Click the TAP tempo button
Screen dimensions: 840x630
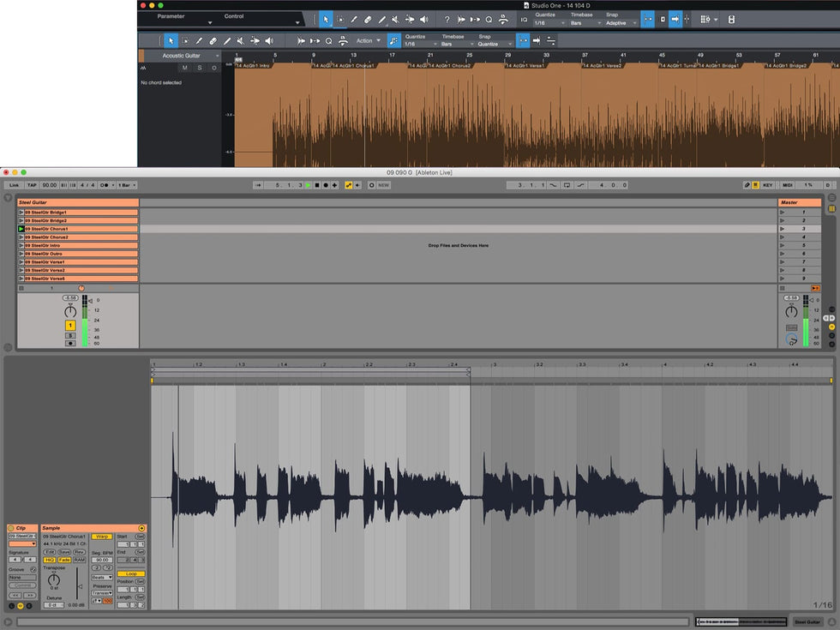tap(32, 185)
